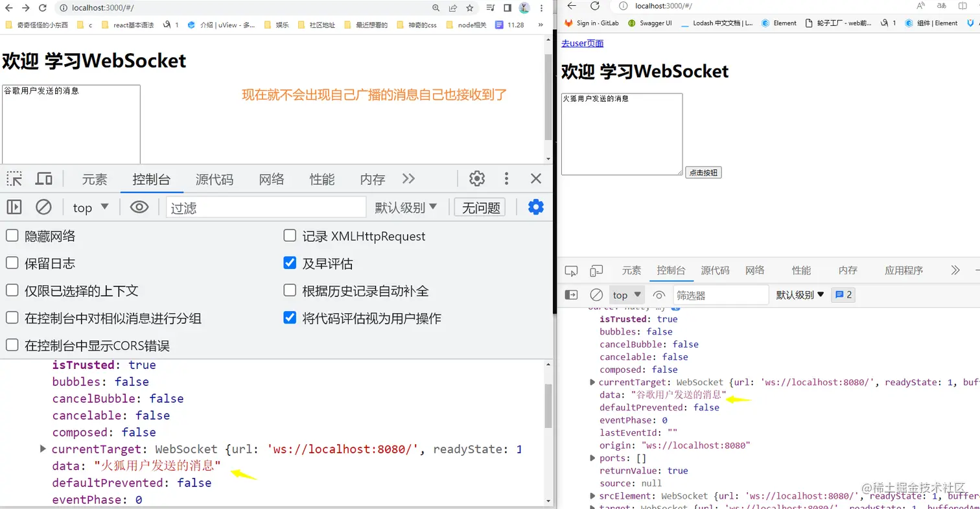Open the top context dropdown in Edge console
This screenshot has height=509, width=980.
pyautogui.click(x=627, y=295)
